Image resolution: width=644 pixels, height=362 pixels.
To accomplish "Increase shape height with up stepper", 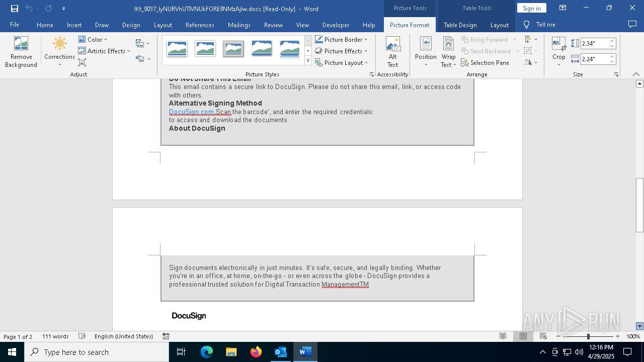I will coord(612,41).
